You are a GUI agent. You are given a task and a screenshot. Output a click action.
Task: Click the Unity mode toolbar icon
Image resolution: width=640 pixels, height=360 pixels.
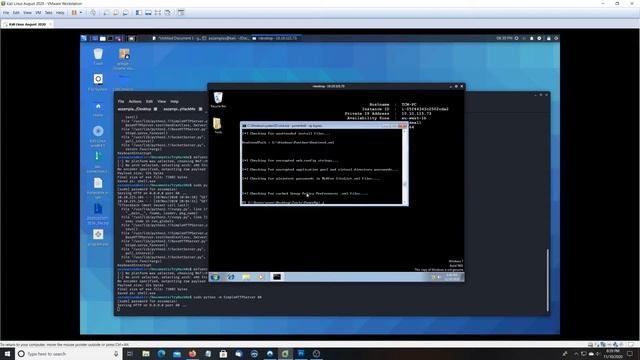(167, 13)
